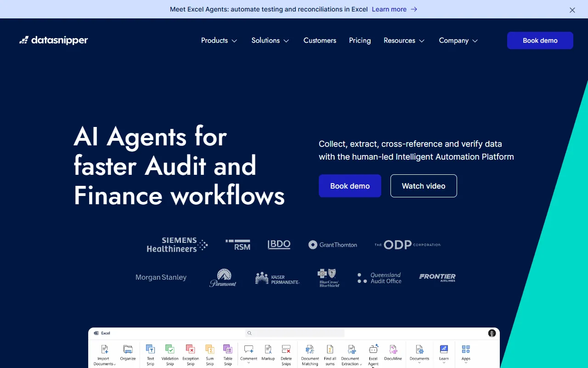Select the DocuMine icon
This screenshot has height=368, width=588.
[x=393, y=350]
